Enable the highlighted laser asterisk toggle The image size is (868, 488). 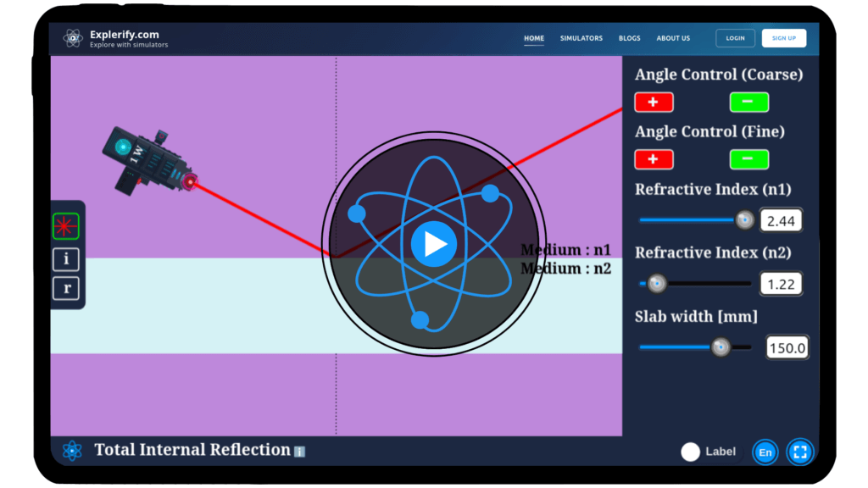pos(66,225)
